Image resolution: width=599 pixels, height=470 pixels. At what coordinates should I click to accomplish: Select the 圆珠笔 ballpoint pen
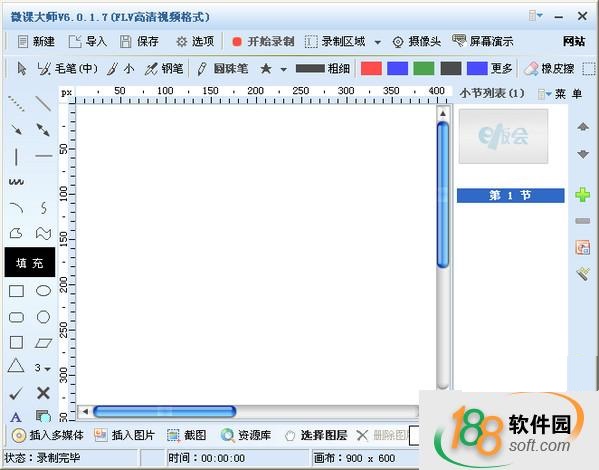(x=222, y=69)
